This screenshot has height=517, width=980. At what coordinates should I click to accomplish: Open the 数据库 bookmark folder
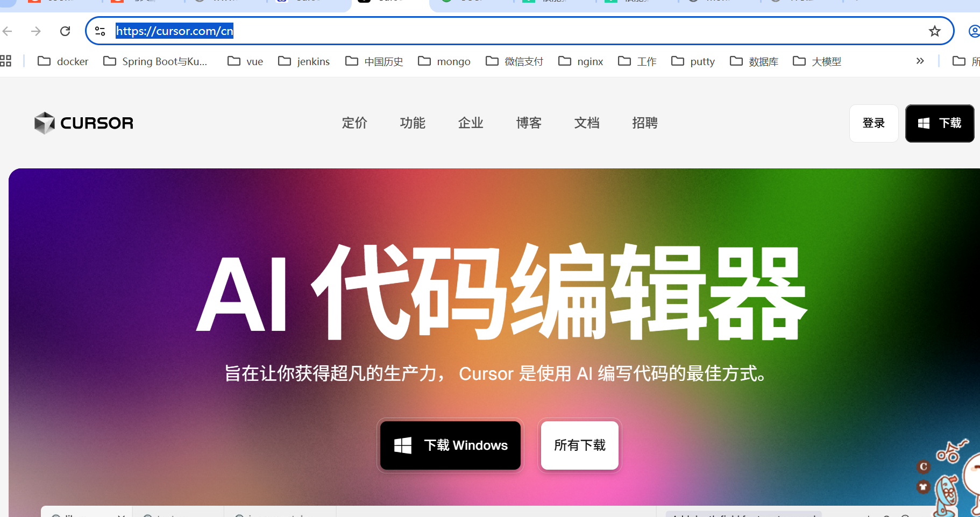(x=754, y=61)
